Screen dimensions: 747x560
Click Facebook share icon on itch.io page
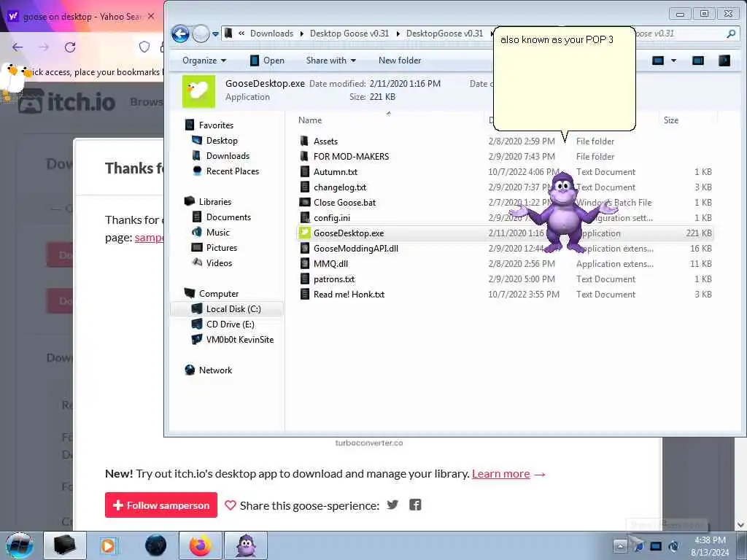click(x=415, y=505)
